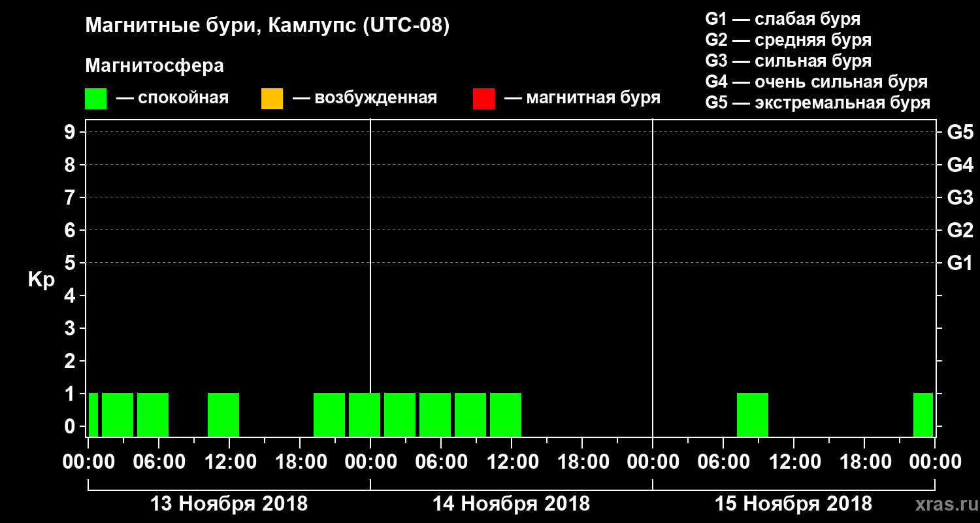Image resolution: width=980 pixels, height=523 pixels.
Task: Click the '13 Ноября 2018' date label
Action: coord(229,504)
